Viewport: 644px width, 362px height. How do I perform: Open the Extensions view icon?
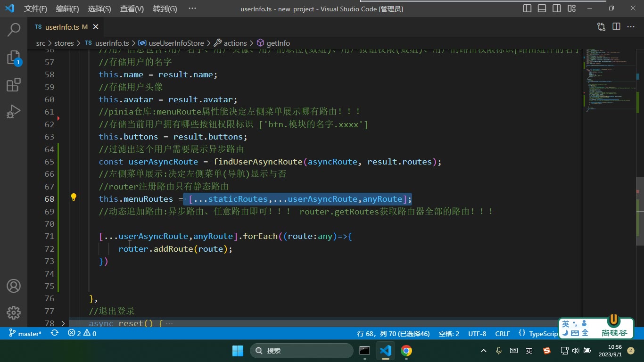(x=14, y=85)
